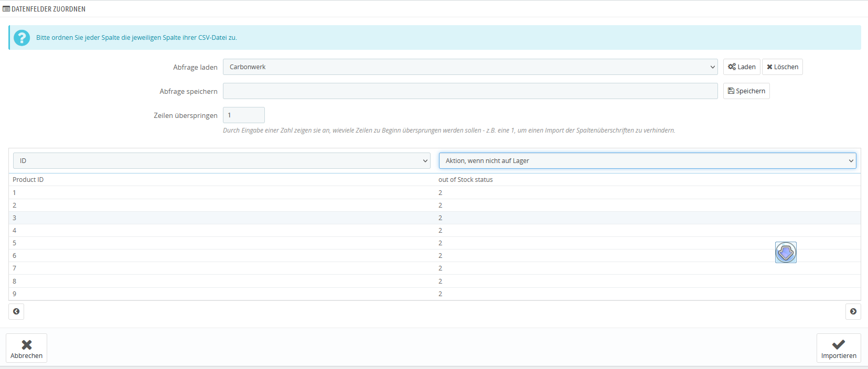868x369 pixels.
Task: Click Product ID cell with value 1
Action: [x=222, y=193]
